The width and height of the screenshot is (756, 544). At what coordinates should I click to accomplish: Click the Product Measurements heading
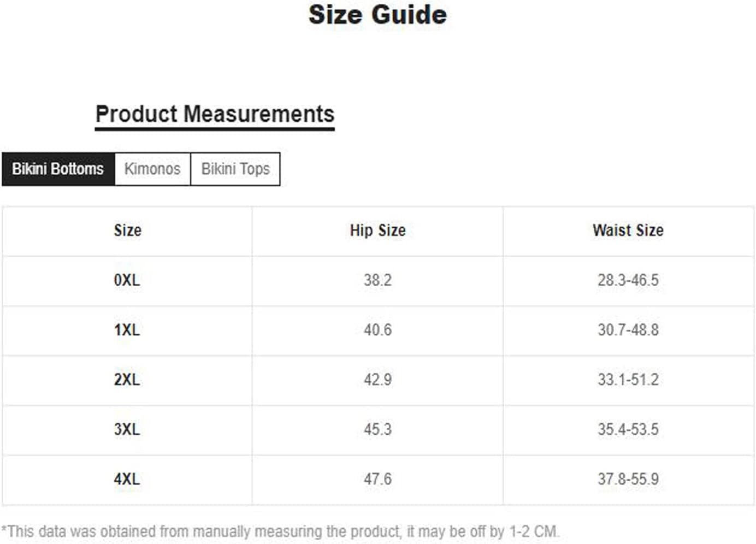215,115
